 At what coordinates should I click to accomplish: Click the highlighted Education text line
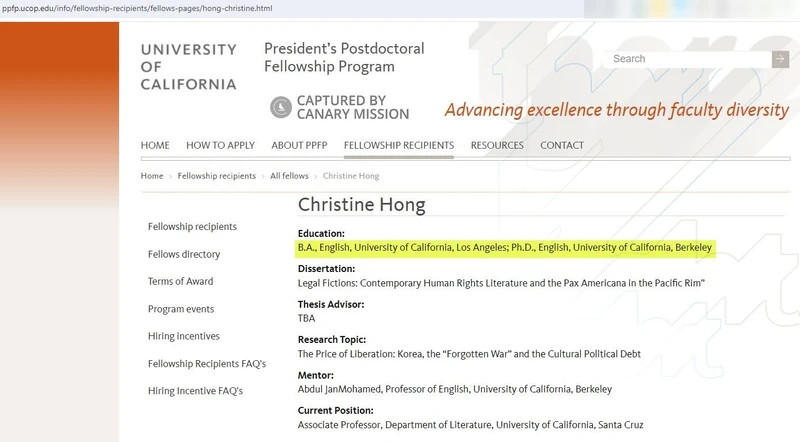coord(505,248)
